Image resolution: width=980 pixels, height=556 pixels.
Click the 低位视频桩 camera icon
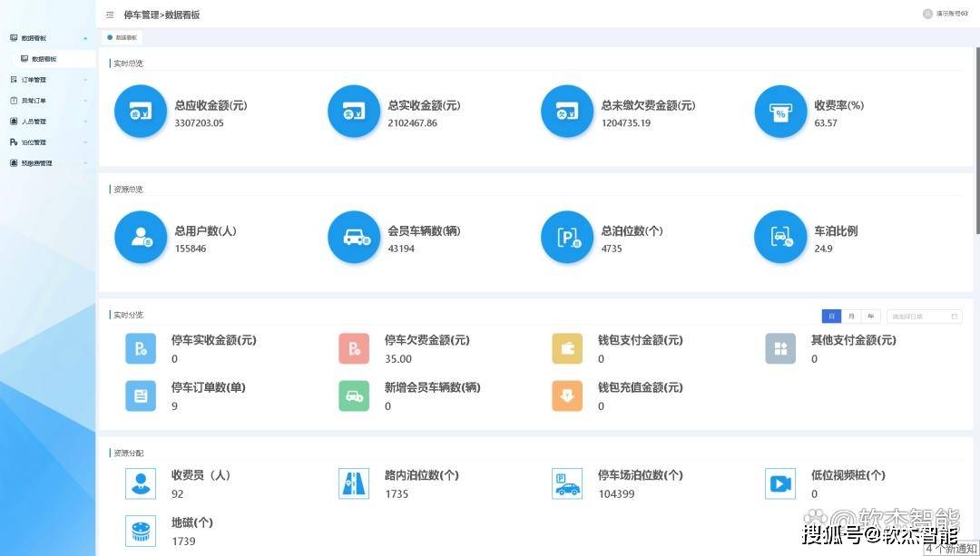[x=780, y=483]
